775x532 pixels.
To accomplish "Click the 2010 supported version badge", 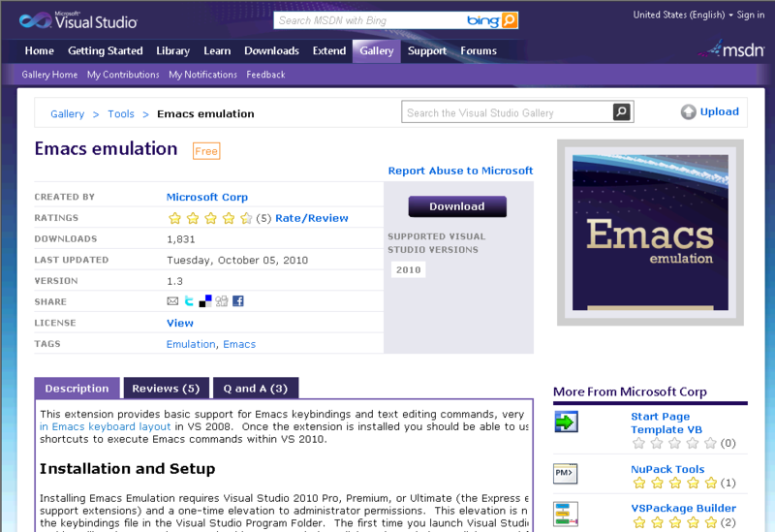I will 408,270.
